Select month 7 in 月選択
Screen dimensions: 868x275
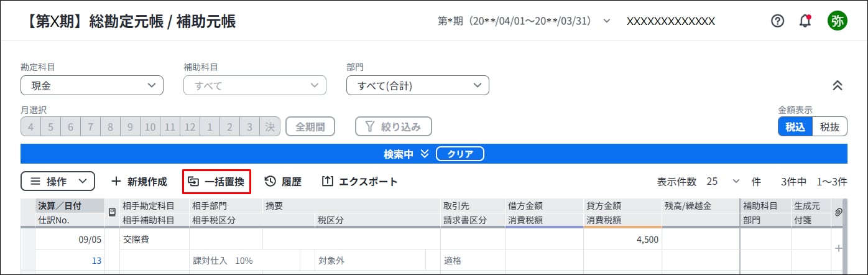[91, 127]
